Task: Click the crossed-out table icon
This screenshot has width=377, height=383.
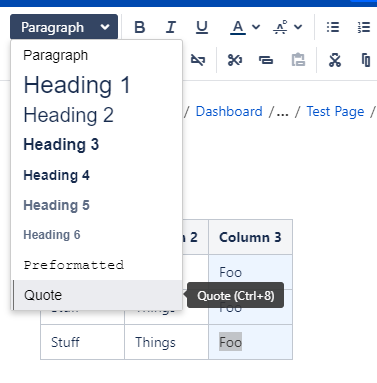Action: [198, 60]
